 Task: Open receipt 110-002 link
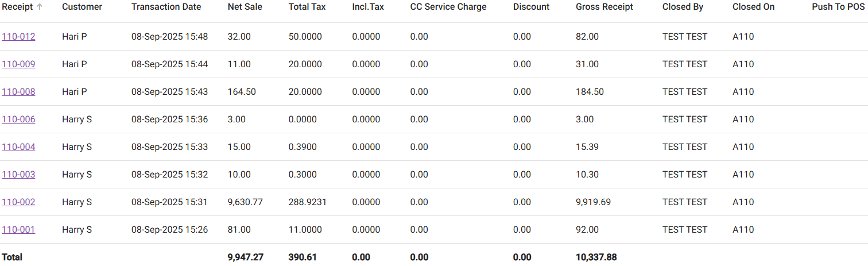[x=18, y=202]
